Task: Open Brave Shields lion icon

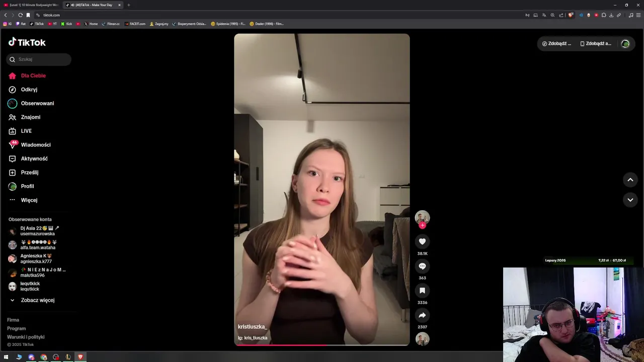Action: 571,15
